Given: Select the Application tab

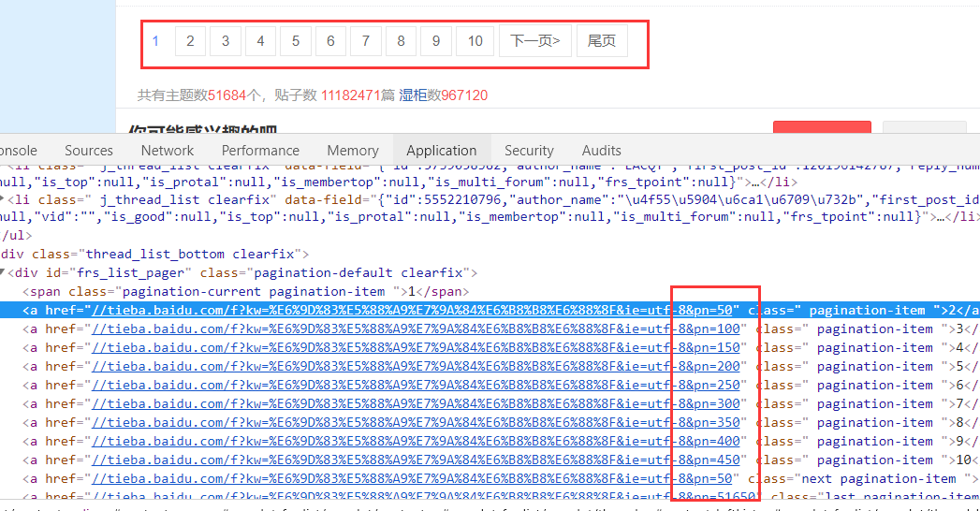Looking at the screenshot, I should [x=441, y=151].
